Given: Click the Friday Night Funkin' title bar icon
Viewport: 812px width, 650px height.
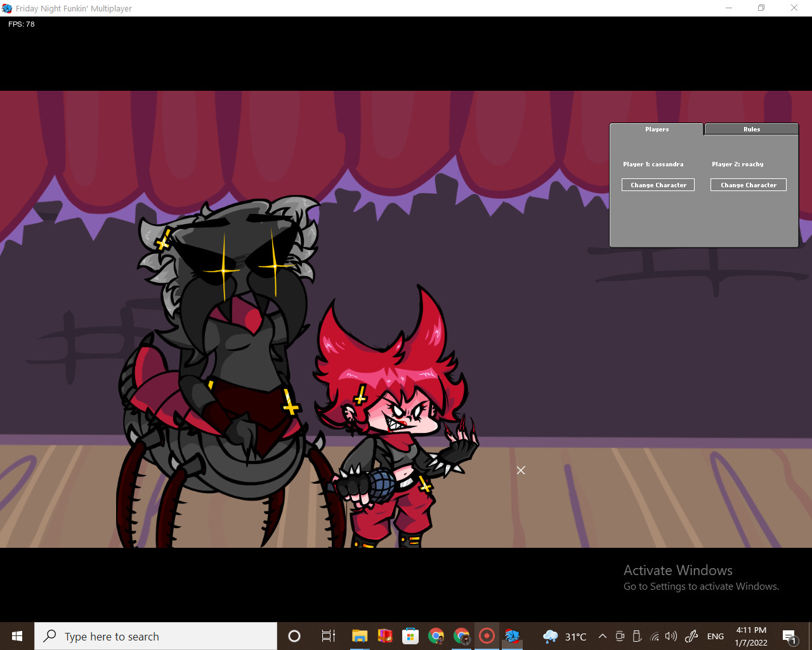Looking at the screenshot, I should pos(7,8).
